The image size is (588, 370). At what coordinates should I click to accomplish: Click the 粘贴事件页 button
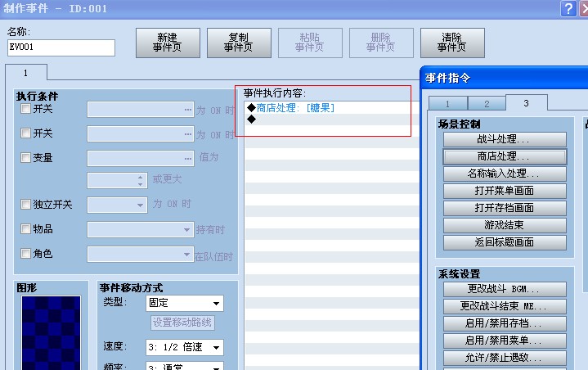(x=310, y=43)
